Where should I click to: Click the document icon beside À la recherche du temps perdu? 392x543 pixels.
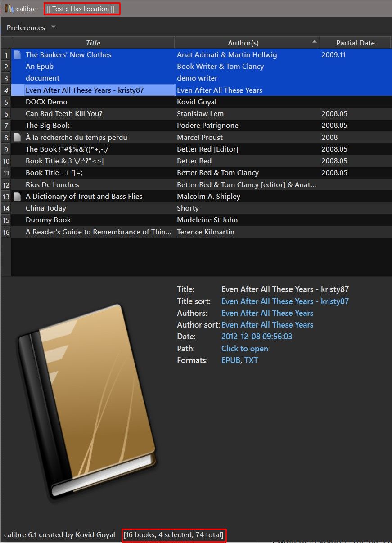[x=18, y=137]
